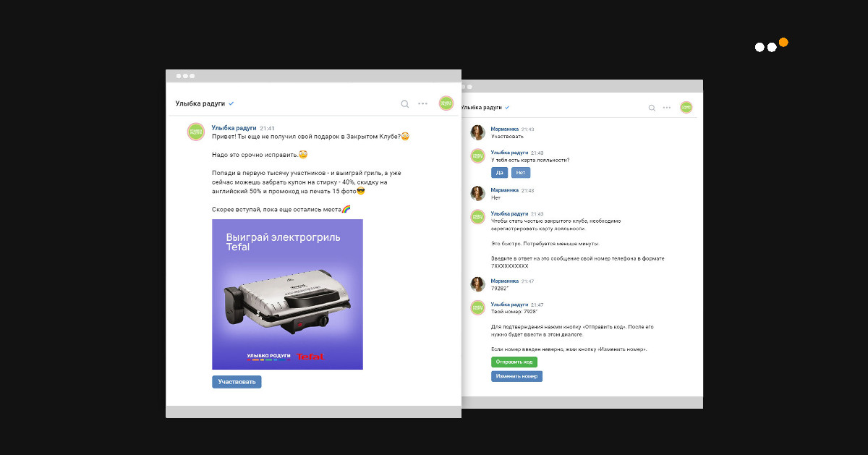
Task: Click the sender avatar next to the 'Привет!' message
Action: click(x=195, y=132)
